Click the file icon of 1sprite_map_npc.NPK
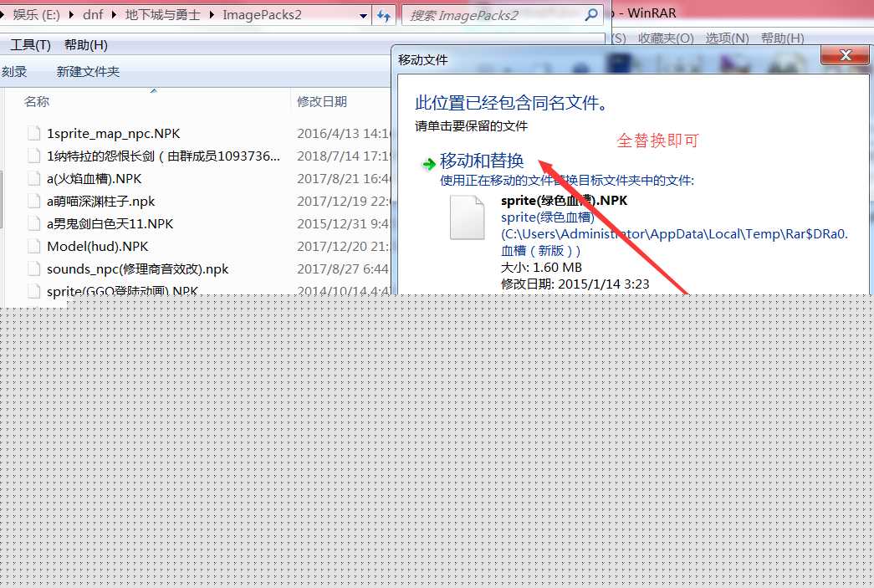 (x=34, y=133)
